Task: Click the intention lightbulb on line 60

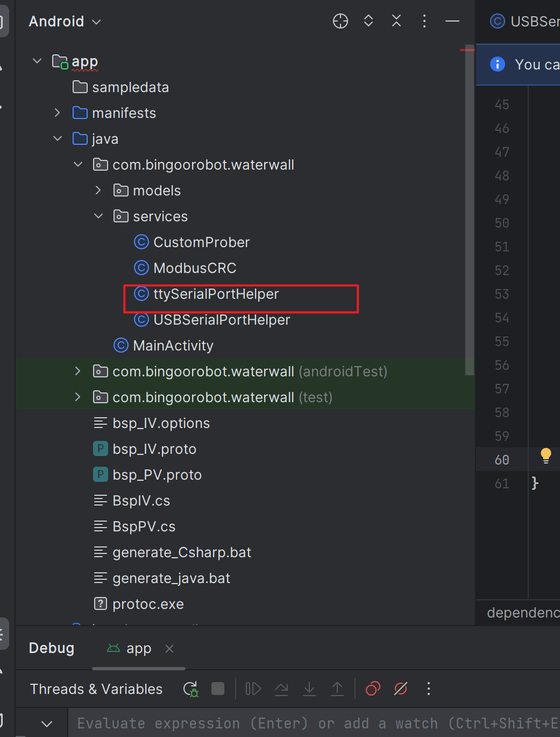Action: pos(545,455)
